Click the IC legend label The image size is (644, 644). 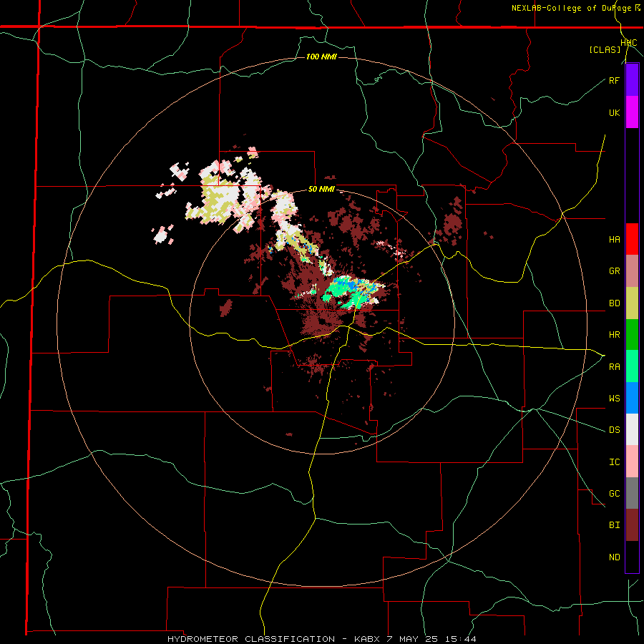[614, 462]
